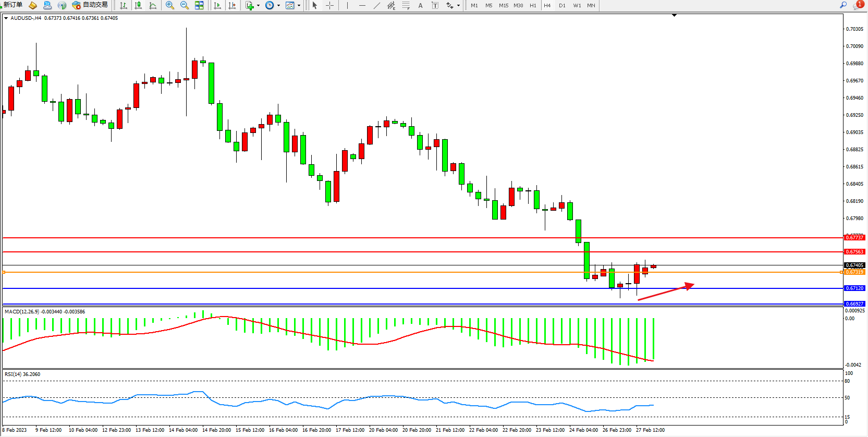Viewport: 868px width, 437px height.
Task: Click the tile windows grid icon
Action: click(199, 6)
